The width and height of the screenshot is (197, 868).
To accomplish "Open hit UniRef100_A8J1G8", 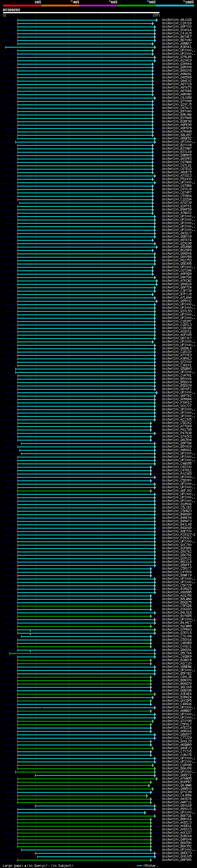I will coord(177,20).
